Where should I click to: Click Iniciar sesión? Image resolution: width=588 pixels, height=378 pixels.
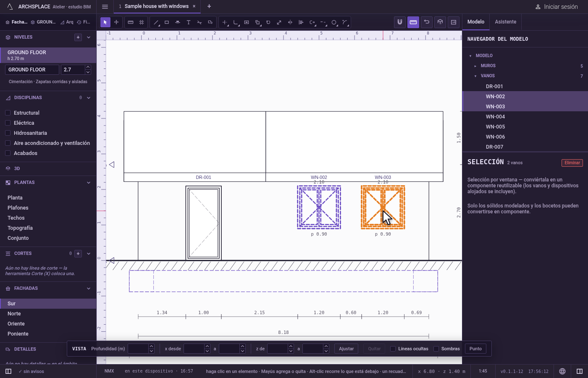[x=556, y=7]
